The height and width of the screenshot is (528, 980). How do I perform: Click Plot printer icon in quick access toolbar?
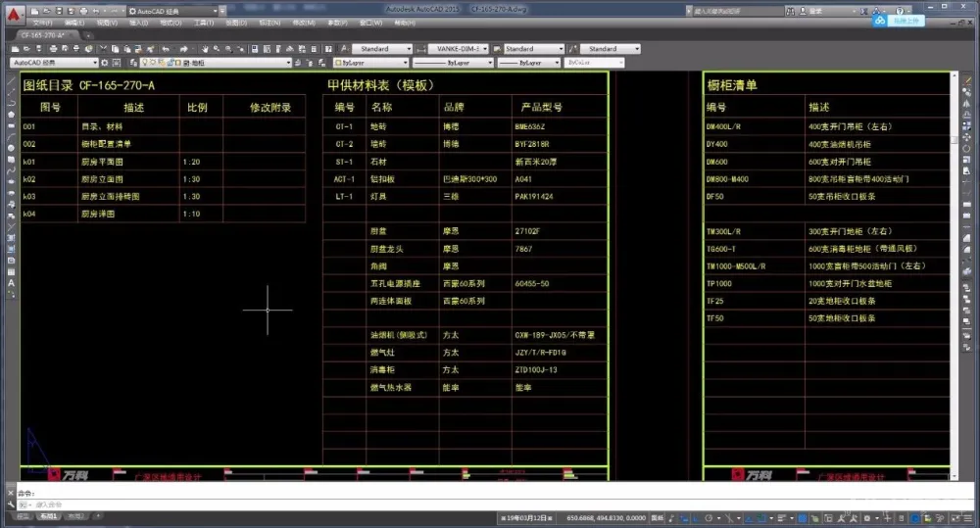(x=83, y=11)
